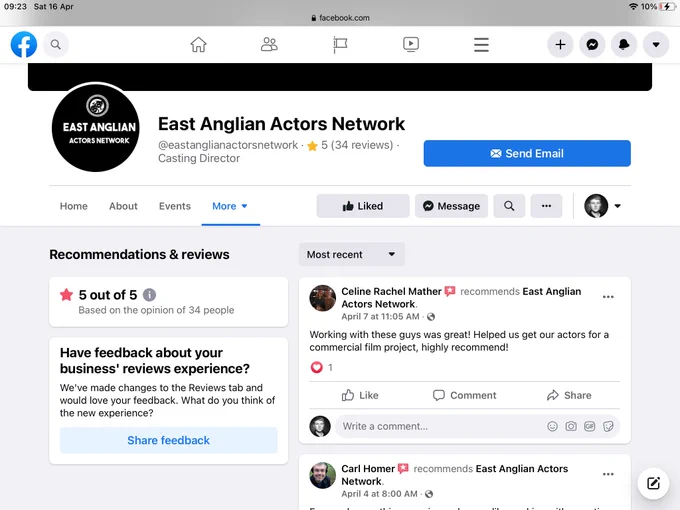Open the sticker picker icon
This screenshot has width=680, height=510.
608,426
